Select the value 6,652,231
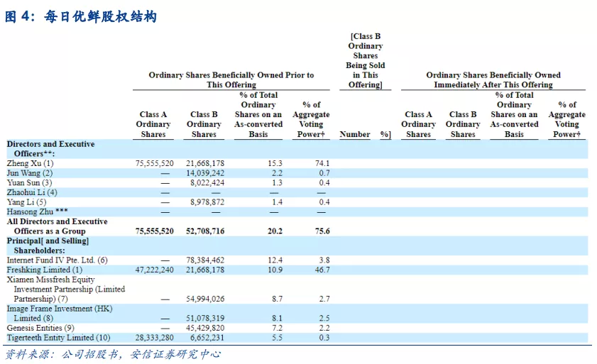Screen dimensions: 597x364 tap(207, 338)
